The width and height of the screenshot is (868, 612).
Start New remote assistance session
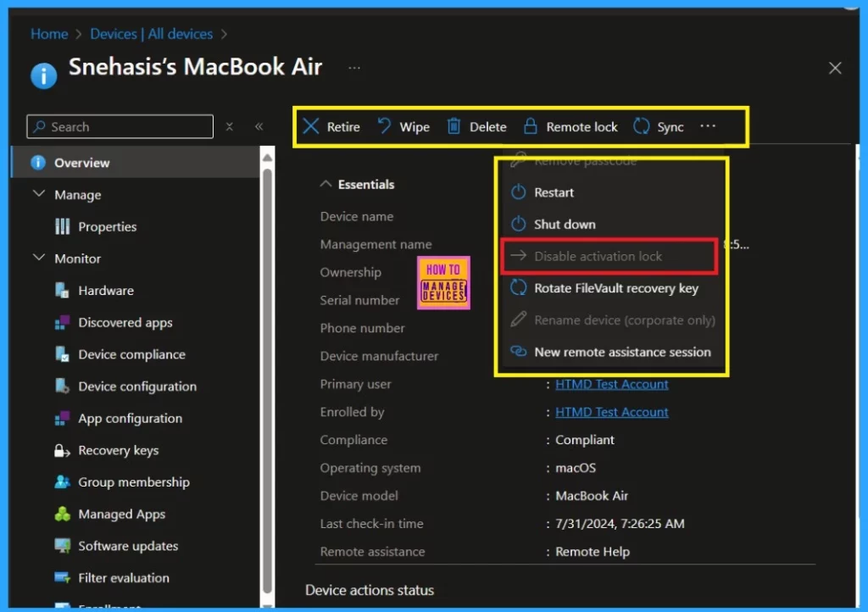pos(614,352)
